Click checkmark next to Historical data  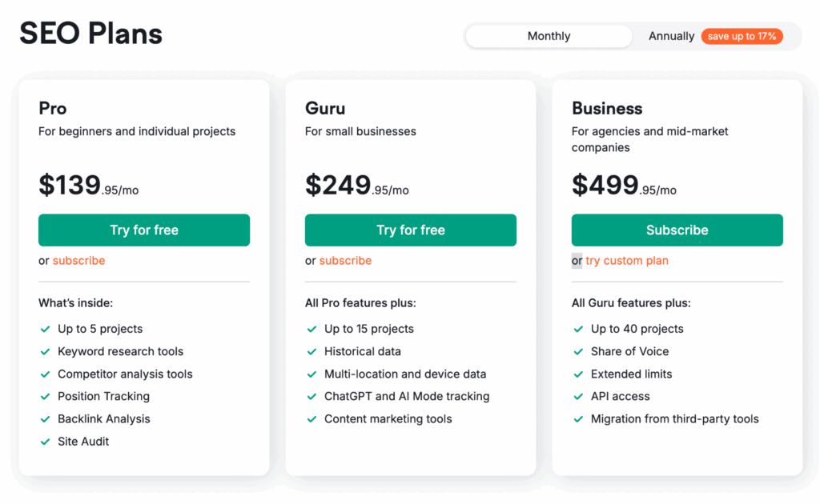[x=312, y=351]
